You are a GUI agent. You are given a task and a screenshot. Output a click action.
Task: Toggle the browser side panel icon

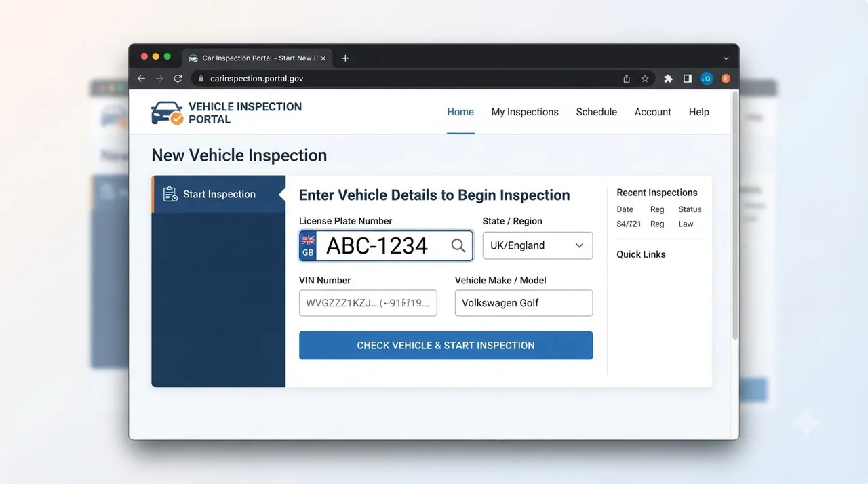[x=688, y=79]
